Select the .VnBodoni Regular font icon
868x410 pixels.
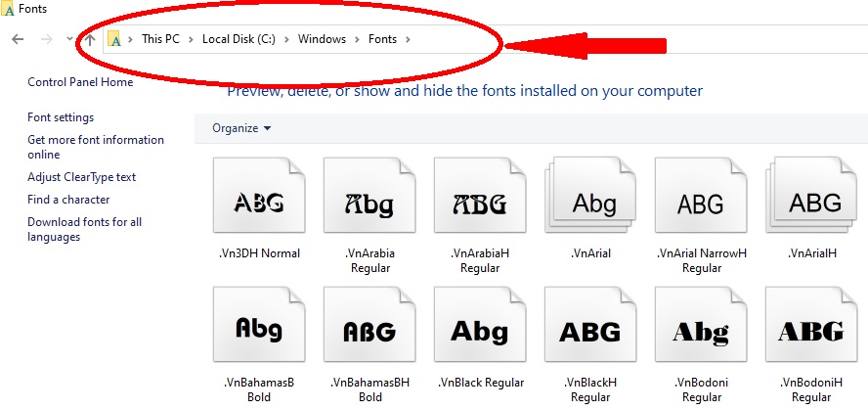click(701, 330)
